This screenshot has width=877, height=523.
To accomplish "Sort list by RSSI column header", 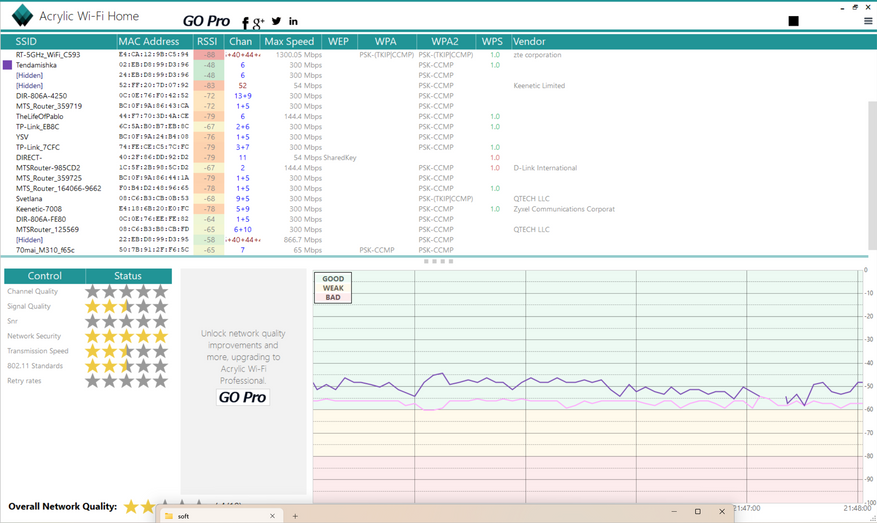I will (x=207, y=42).
